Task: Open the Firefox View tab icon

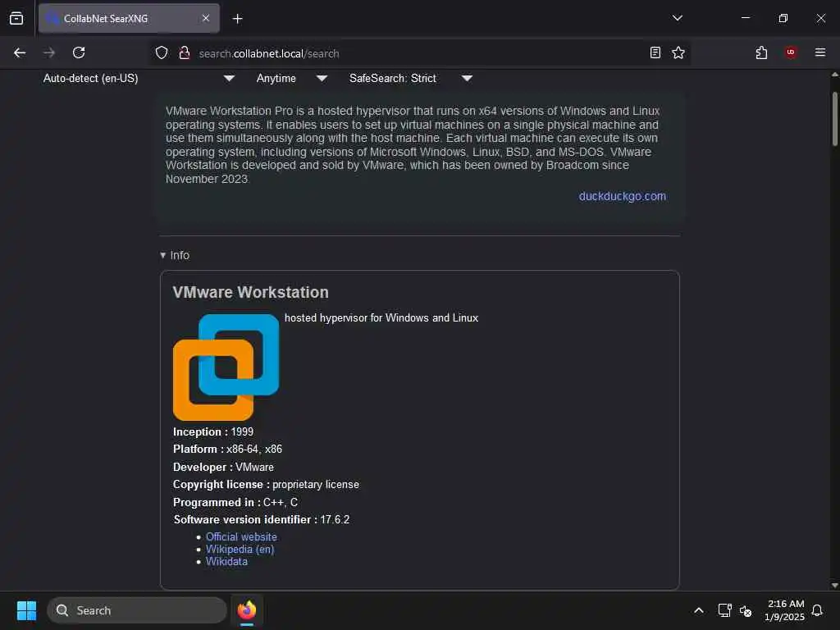Action: (16, 18)
